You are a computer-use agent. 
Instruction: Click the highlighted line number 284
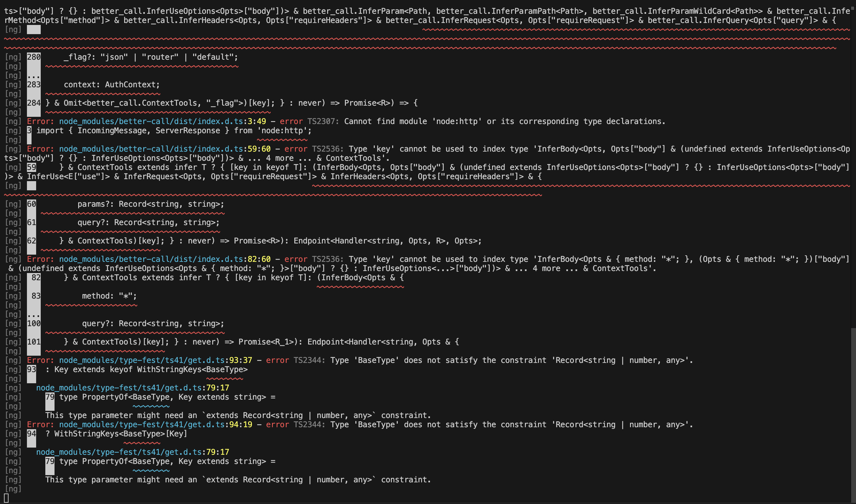tap(34, 103)
